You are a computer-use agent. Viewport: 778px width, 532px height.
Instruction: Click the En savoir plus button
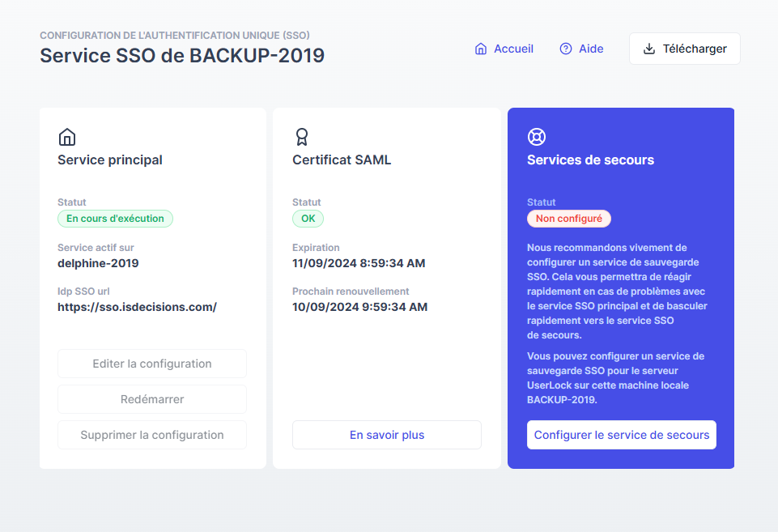387,435
